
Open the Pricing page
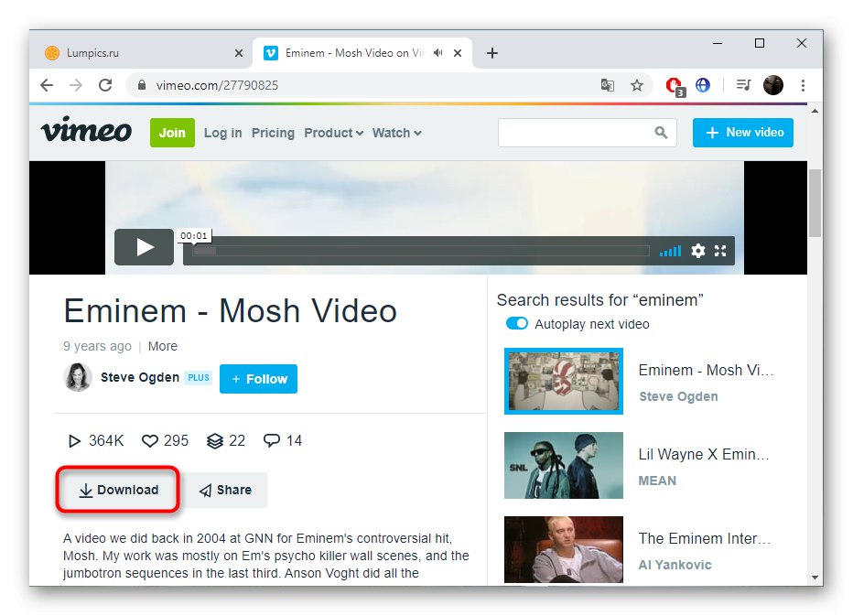click(x=273, y=133)
